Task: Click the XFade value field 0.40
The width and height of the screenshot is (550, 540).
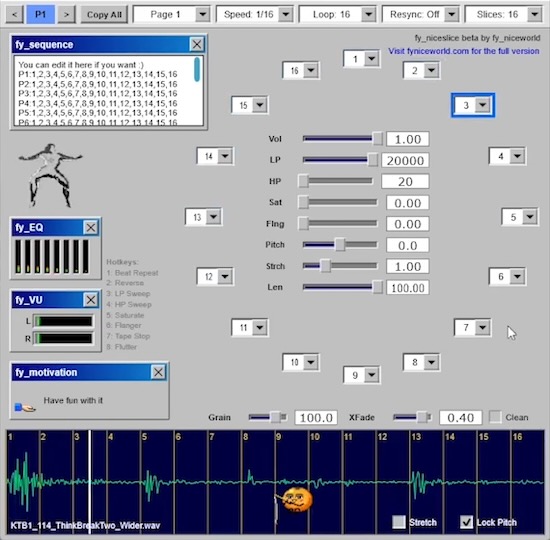Action: [x=461, y=417]
